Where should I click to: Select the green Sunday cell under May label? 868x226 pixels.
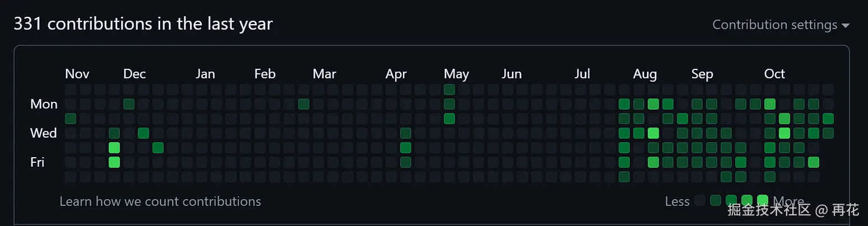[x=449, y=90]
